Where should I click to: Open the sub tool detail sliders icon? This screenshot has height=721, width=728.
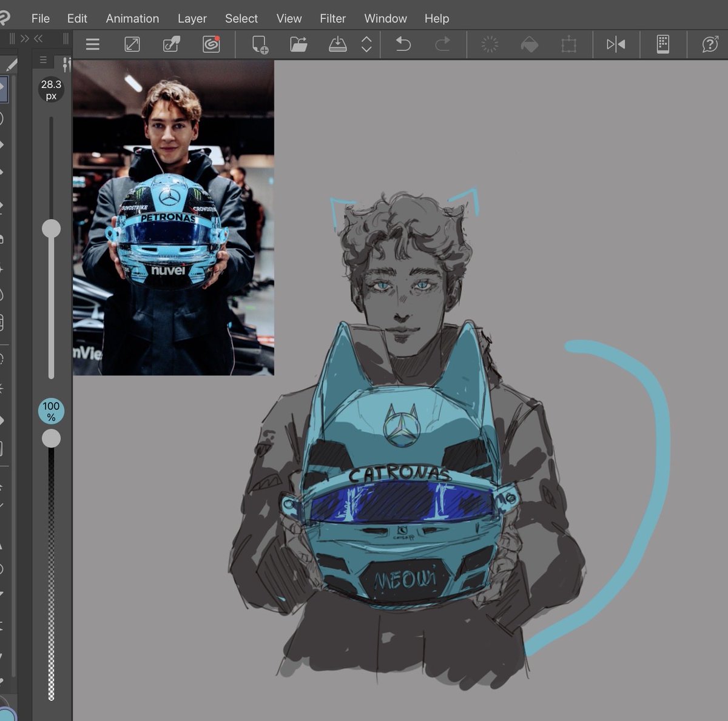[x=66, y=64]
